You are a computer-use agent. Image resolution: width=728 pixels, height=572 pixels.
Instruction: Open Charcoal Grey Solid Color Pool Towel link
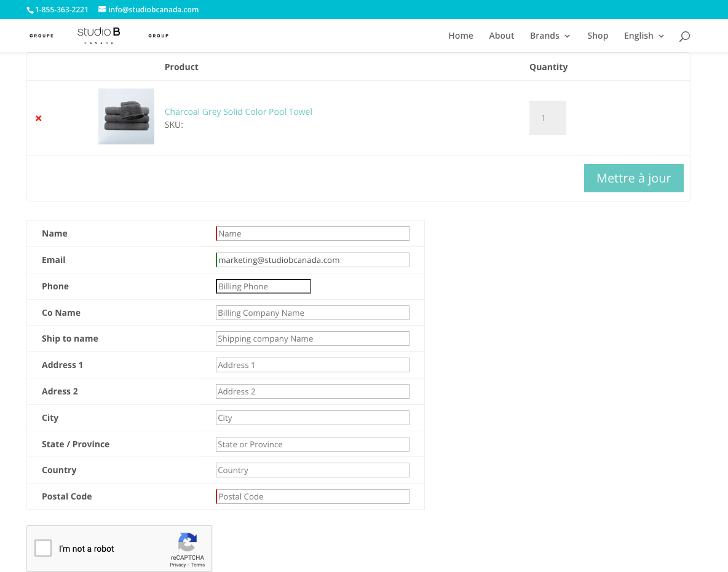(239, 112)
